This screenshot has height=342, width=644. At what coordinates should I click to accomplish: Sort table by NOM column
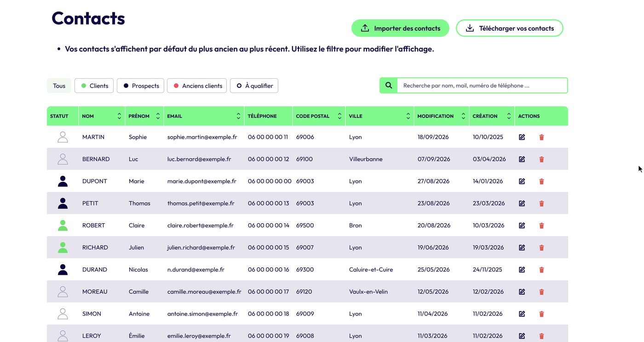point(119,116)
